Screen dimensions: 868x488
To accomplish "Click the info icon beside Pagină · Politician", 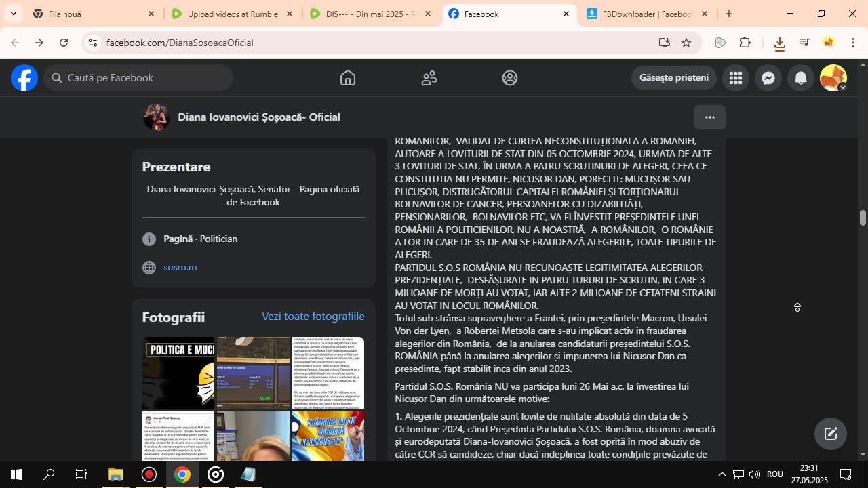I will point(149,239).
